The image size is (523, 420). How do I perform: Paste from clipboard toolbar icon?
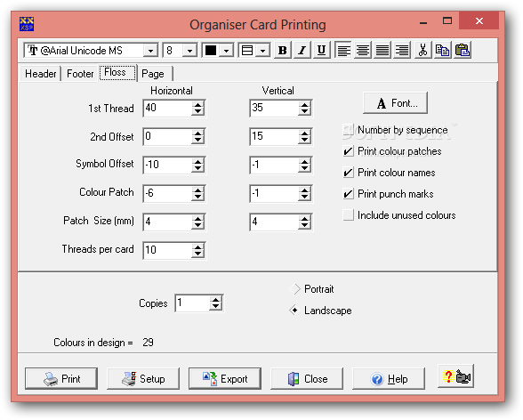pos(463,51)
